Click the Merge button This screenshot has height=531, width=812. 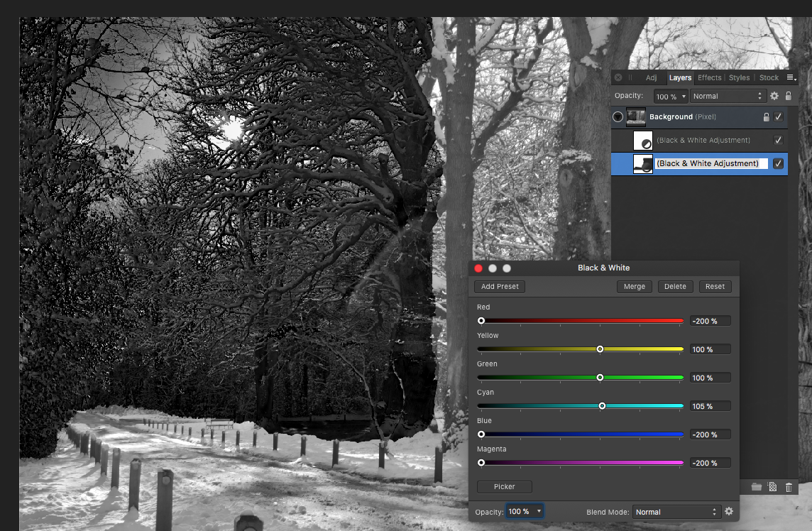click(x=635, y=287)
